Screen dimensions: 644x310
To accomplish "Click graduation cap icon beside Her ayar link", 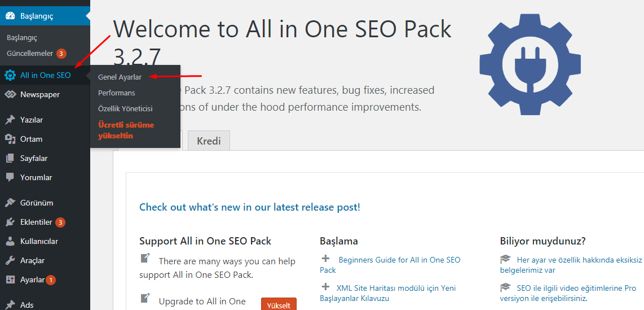I will [505, 259].
